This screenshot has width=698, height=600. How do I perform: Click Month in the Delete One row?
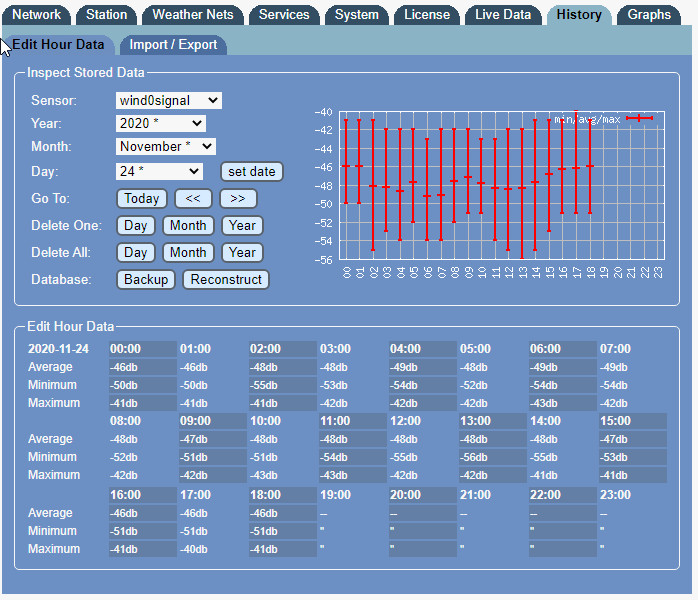tap(188, 226)
